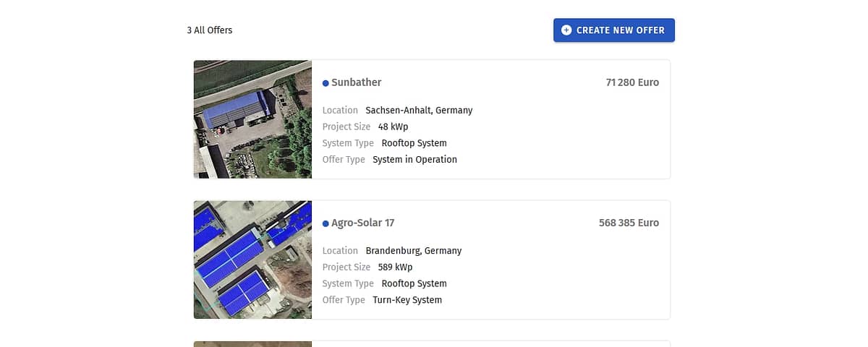
Task: Click the Sunbather aerial photo thumbnail
Action: point(252,119)
